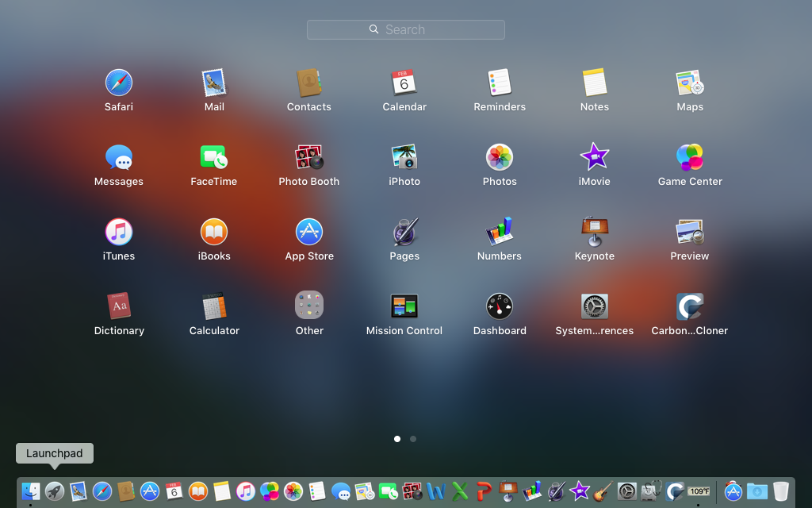Open iBooks in the Launchpad grid
The height and width of the screenshot is (508, 812).
tap(214, 233)
